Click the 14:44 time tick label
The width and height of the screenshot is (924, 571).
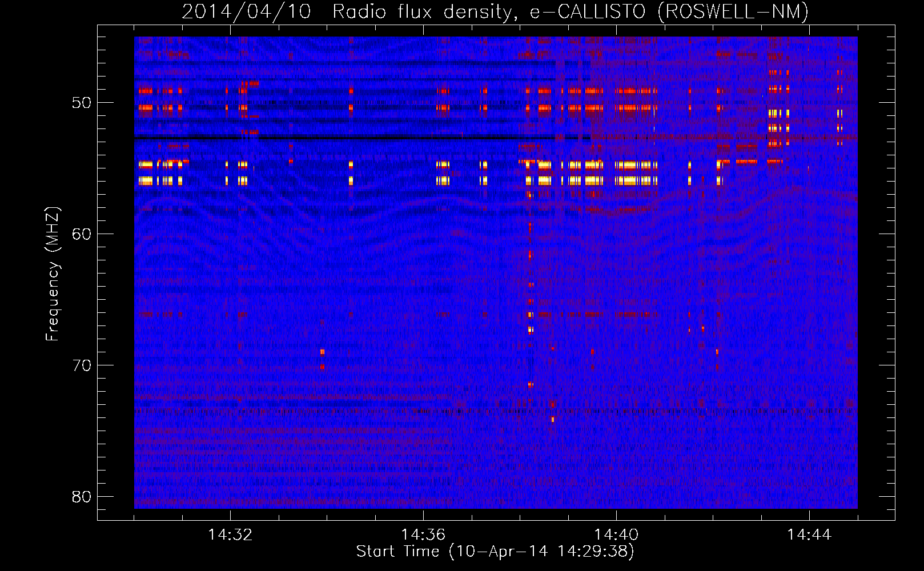(809, 534)
